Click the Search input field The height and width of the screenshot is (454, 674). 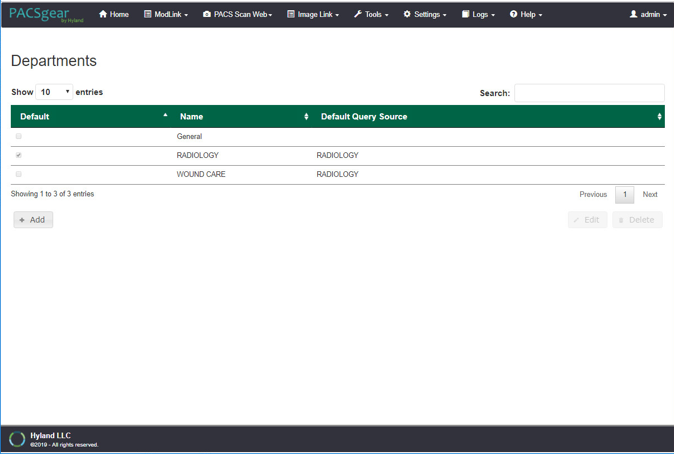(589, 93)
